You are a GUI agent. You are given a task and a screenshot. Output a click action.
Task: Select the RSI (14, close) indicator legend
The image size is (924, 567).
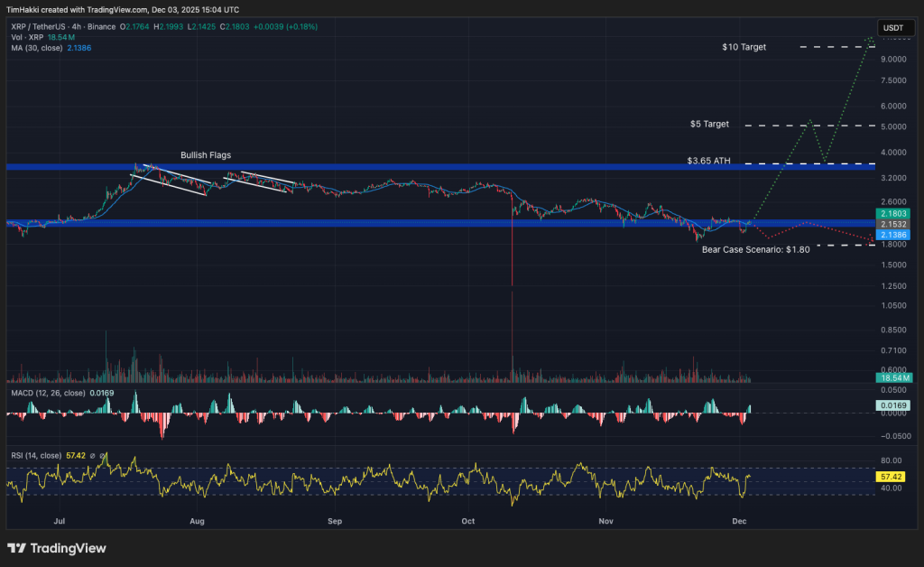[x=38, y=456]
